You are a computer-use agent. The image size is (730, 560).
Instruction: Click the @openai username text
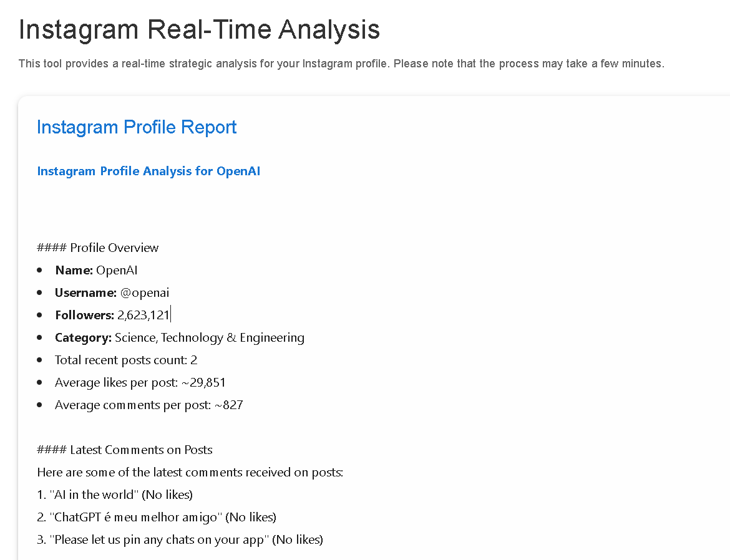point(145,293)
